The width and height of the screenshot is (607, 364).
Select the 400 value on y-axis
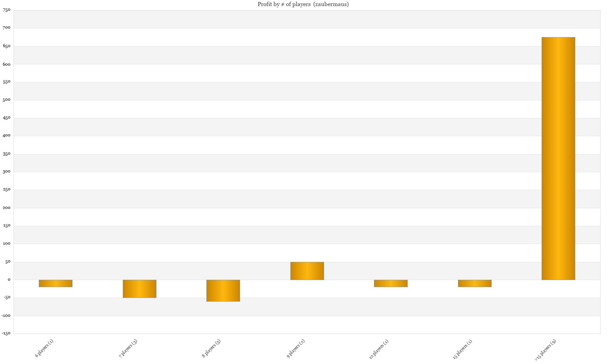pyautogui.click(x=7, y=136)
